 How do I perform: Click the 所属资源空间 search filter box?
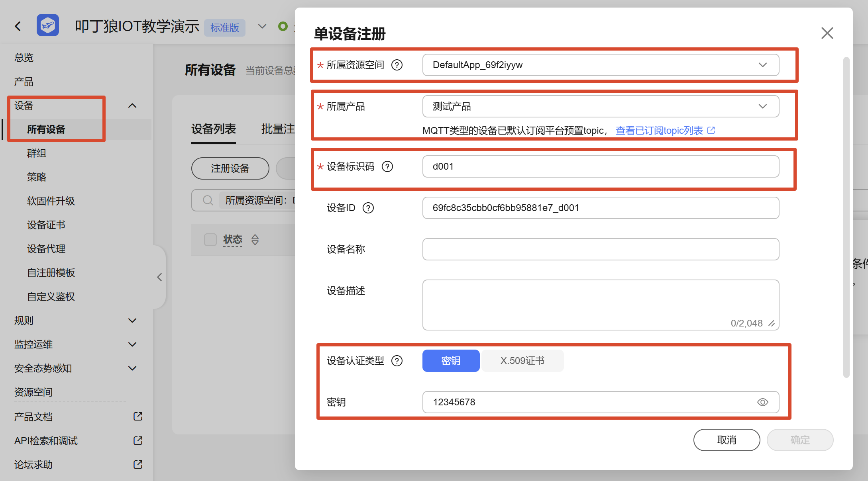coord(244,200)
